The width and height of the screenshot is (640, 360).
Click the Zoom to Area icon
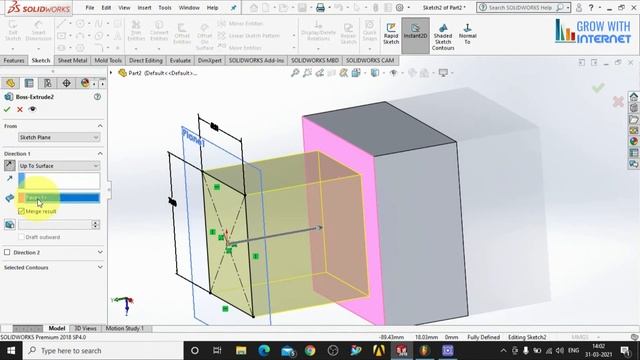(307, 73)
